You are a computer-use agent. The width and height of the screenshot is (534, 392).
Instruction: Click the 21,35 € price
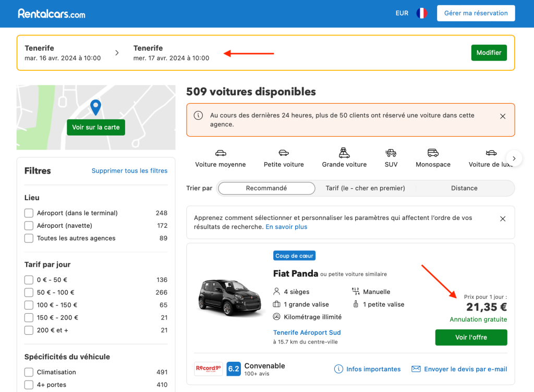coord(487,307)
